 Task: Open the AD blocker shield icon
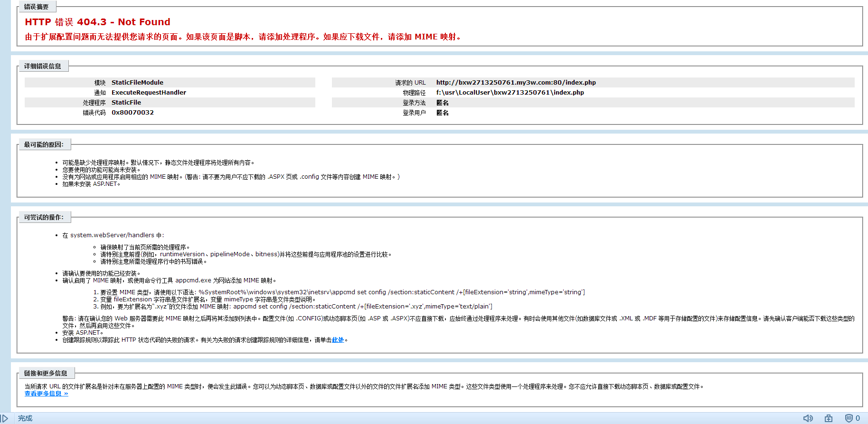tap(849, 418)
